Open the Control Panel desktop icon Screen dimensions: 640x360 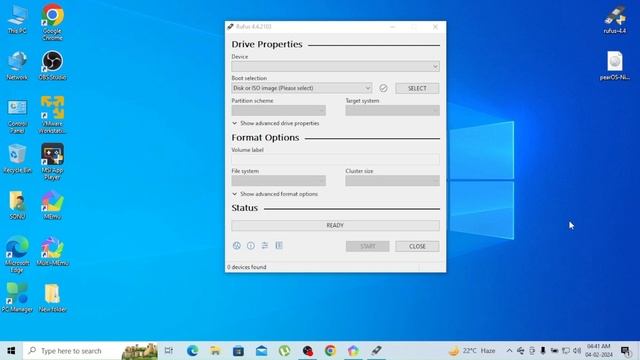17,116
